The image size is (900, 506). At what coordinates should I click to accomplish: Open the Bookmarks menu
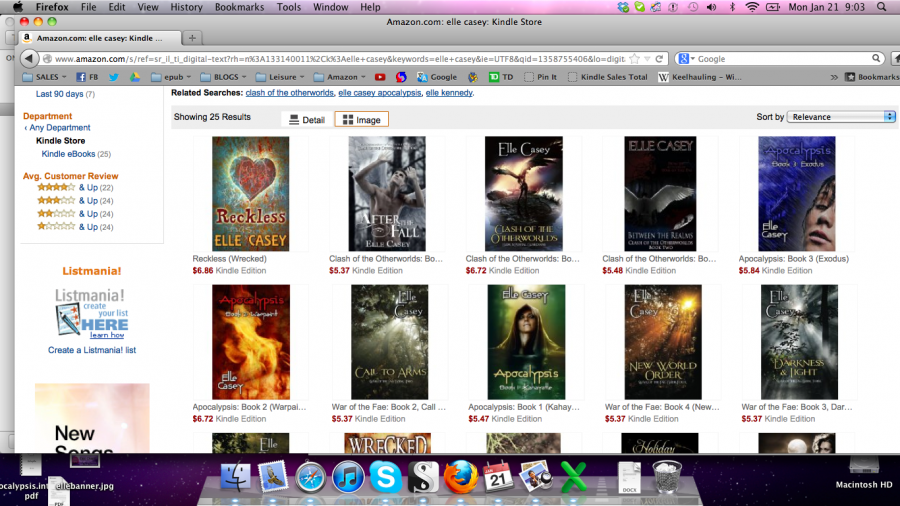pyautogui.click(x=239, y=7)
